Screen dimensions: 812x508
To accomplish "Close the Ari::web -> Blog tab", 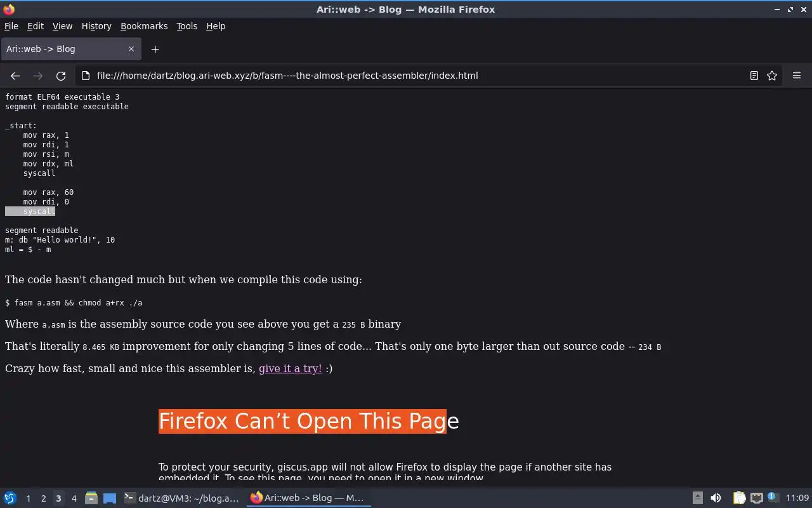I will [131, 49].
